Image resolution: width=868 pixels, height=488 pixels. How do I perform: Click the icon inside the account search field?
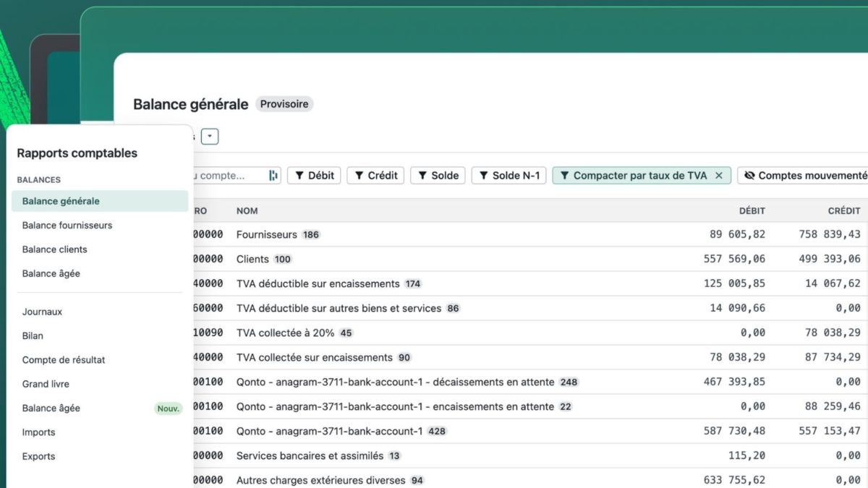pyautogui.click(x=273, y=176)
